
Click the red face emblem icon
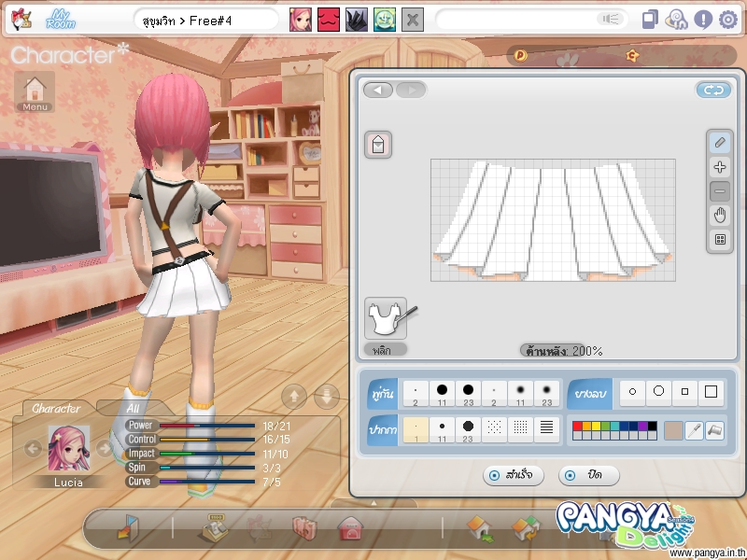[x=329, y=20]
